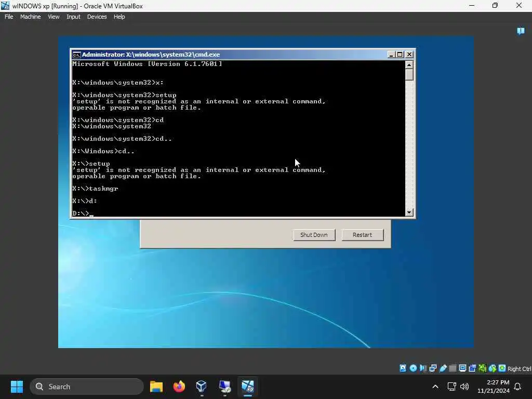Click the 'X:\>d:' command line
The height and width of the screenshot is (399, 532).
pos(85,201)
